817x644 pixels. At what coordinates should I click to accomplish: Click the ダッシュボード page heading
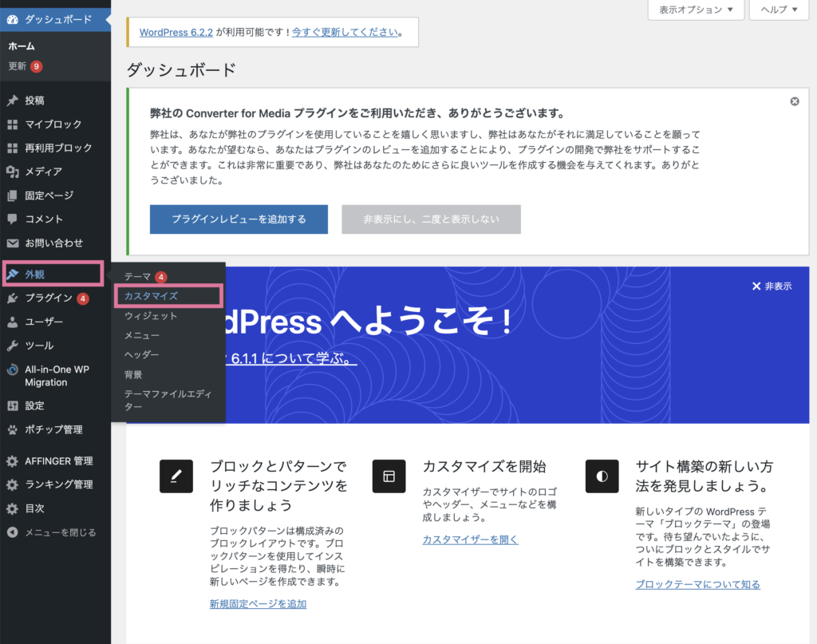click(x=181, y=69)
